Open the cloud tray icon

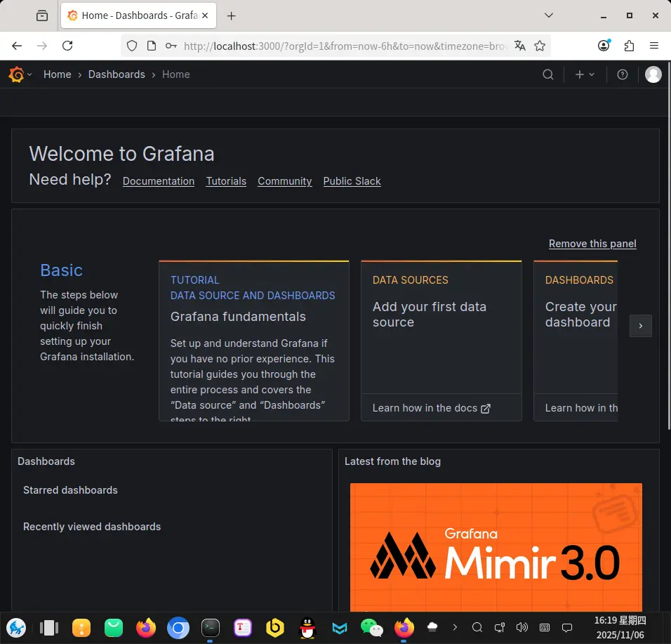tap(432, 627)
